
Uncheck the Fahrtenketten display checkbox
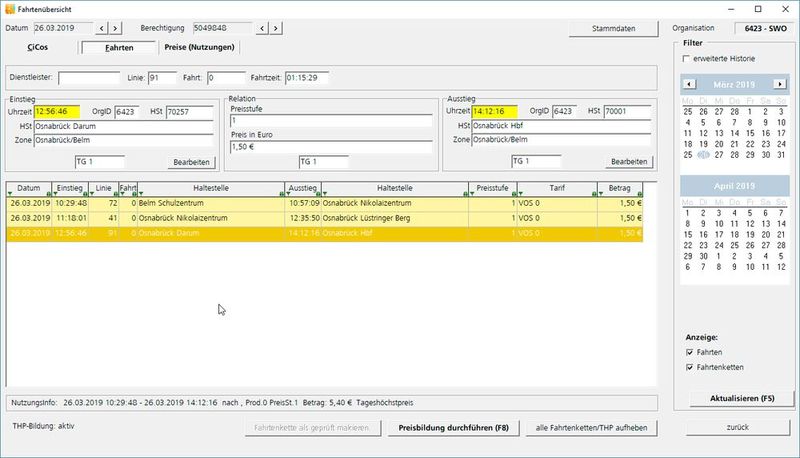690,367
